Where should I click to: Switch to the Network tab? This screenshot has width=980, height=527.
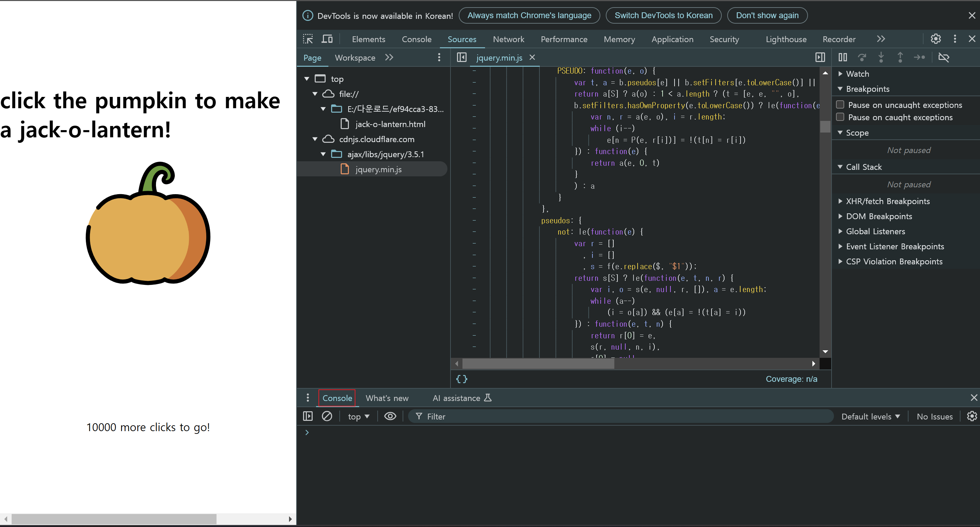point(508,39)
